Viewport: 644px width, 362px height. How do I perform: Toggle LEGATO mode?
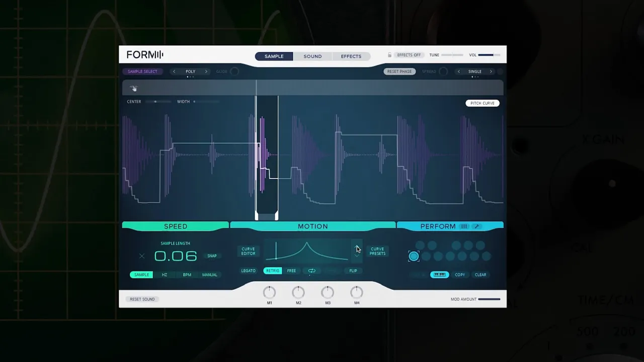(x=248, y=271)
